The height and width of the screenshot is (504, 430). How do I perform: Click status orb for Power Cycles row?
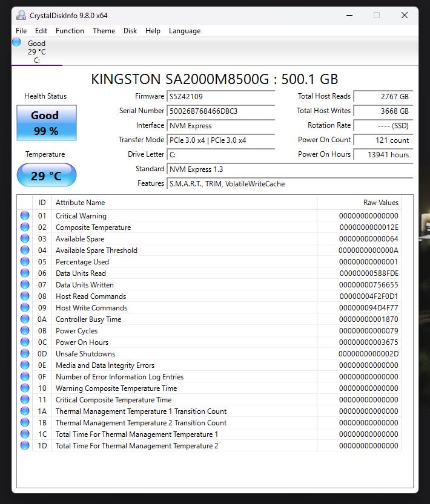coord(25,330)
